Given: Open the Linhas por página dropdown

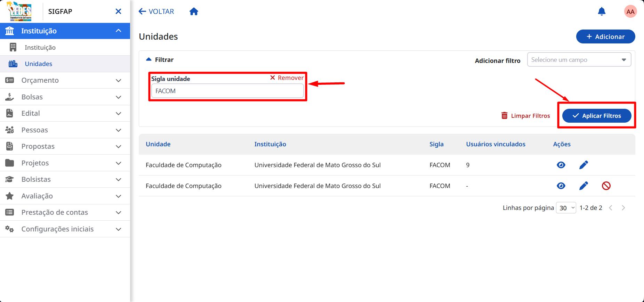Looking at the screenshot, I should click(x=566, y=208).
